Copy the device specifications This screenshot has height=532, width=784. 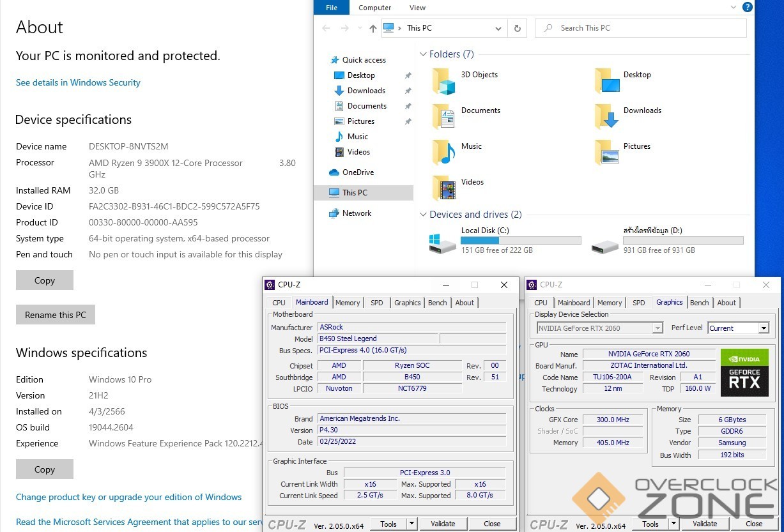tap(45, 280)
